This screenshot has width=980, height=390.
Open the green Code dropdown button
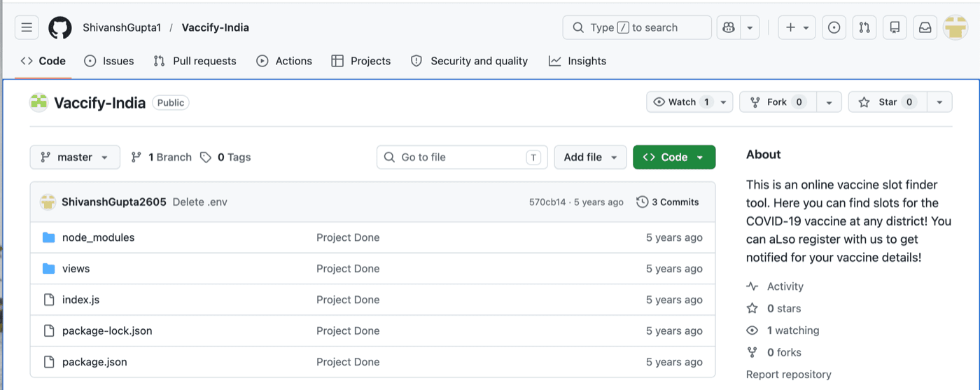click(674, 157)
